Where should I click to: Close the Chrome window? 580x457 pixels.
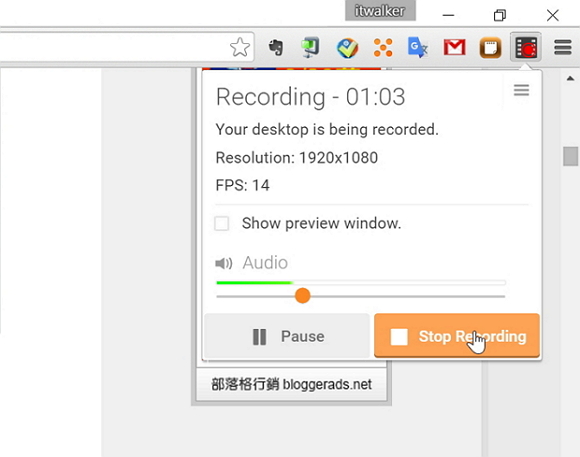tap(553, 15)
